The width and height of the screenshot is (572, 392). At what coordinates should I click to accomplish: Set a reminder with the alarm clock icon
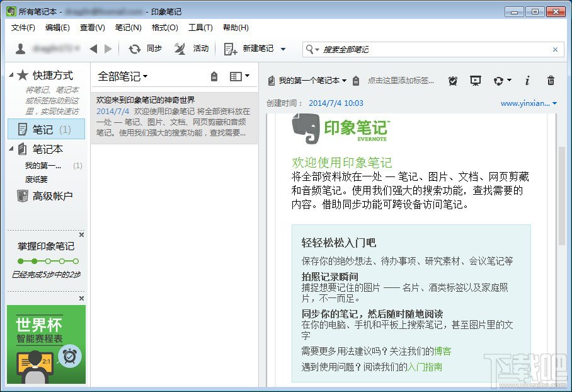pyautogui.click(x=453, y=81)
